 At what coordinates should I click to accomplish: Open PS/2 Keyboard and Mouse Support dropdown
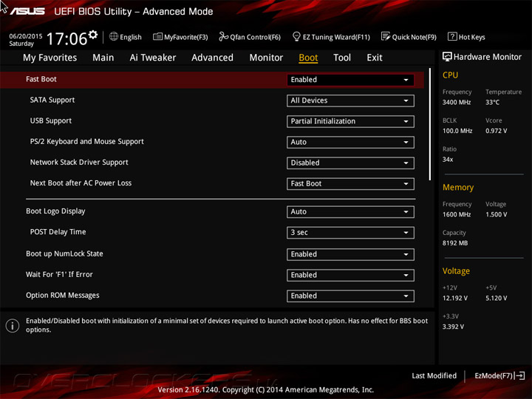(x=350, y=142)
